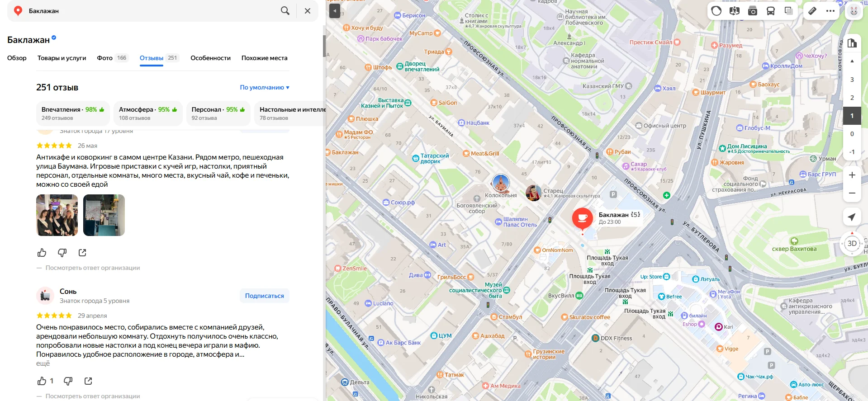The height and width of the screenshot is (401, 868).
Task: Filter reviews by 'Впечатления' chip
Action: click(x=73, y=113)
